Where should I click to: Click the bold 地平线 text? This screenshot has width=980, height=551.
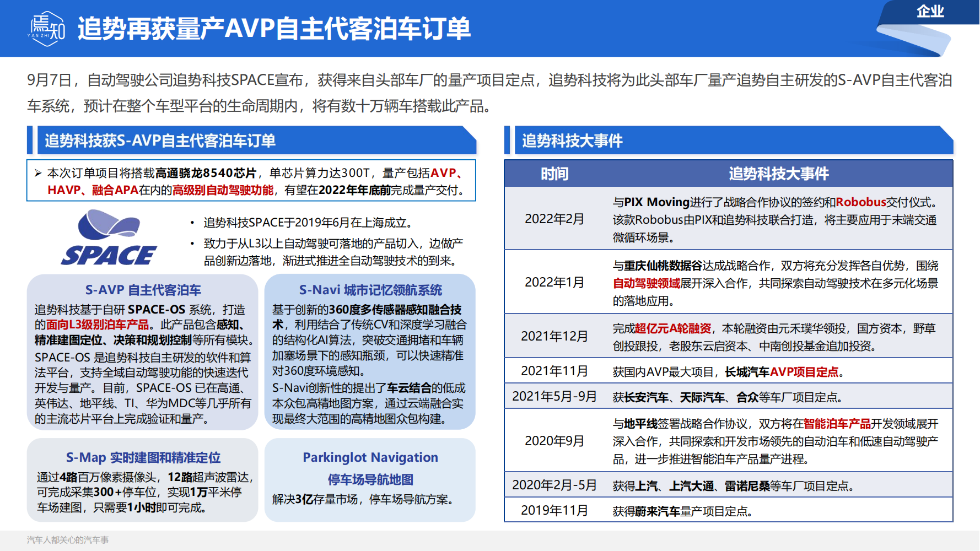pos(640,424)
